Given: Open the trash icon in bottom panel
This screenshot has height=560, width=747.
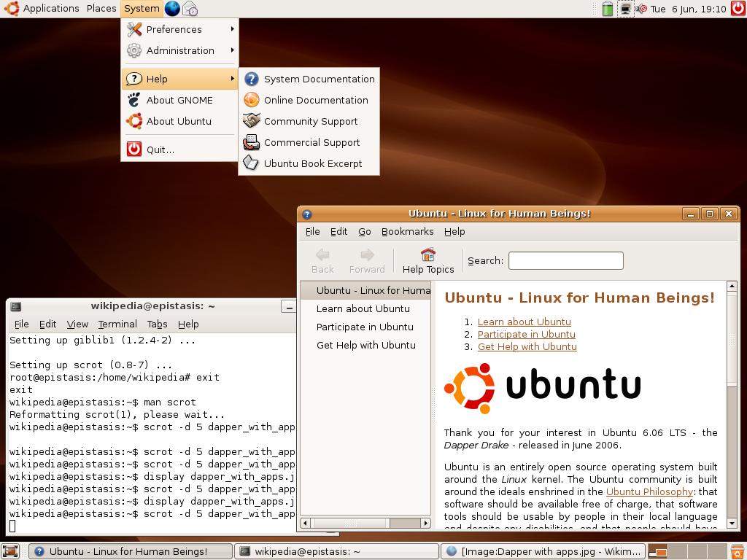Looking at the screenshot, I should click(x=739, y=551).
